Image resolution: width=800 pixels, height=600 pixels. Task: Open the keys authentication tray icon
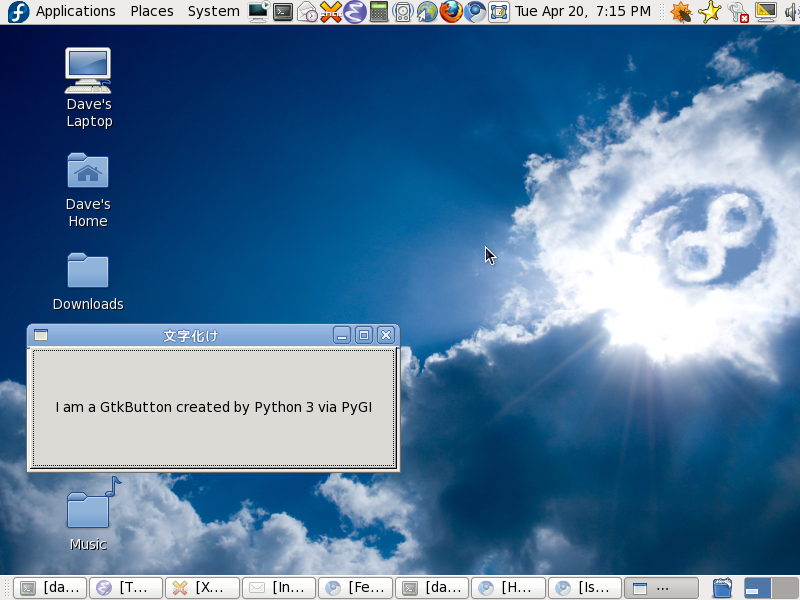pyautogui.click(x=737, y=12)
